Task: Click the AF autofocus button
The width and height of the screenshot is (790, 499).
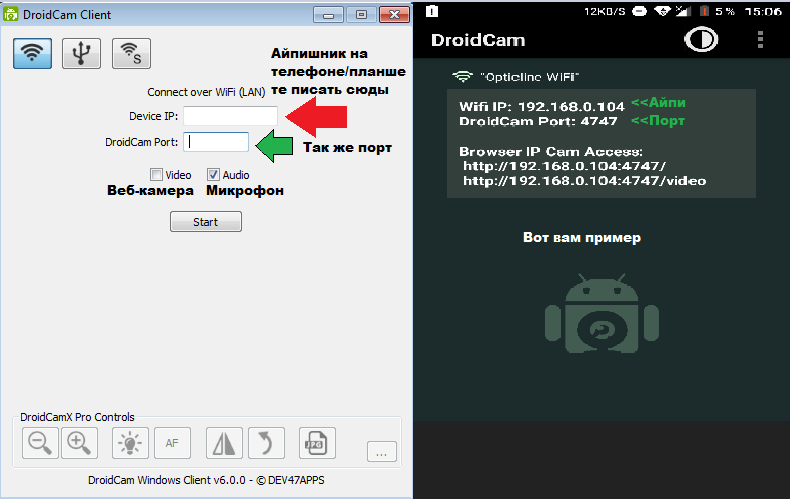Action: click(172, 443)
